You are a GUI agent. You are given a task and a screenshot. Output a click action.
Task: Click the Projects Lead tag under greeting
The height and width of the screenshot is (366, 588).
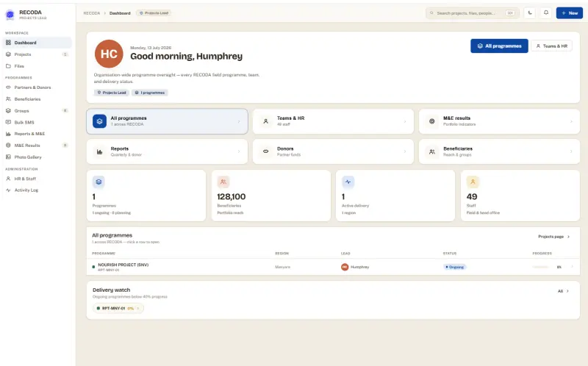[112, 93]
